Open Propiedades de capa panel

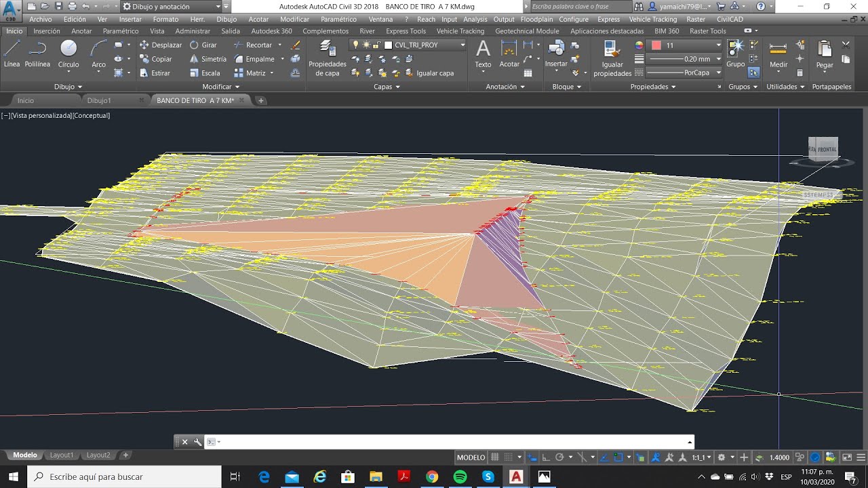[328, 58]
